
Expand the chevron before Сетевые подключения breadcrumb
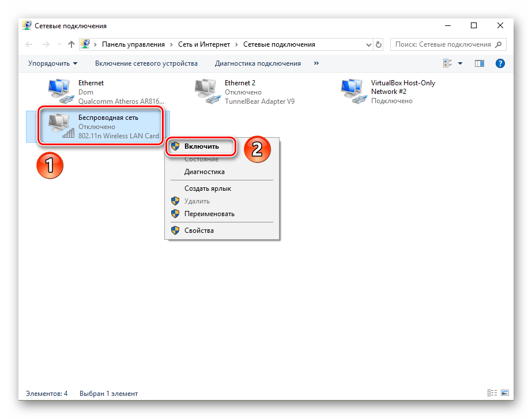coord(236,44)
